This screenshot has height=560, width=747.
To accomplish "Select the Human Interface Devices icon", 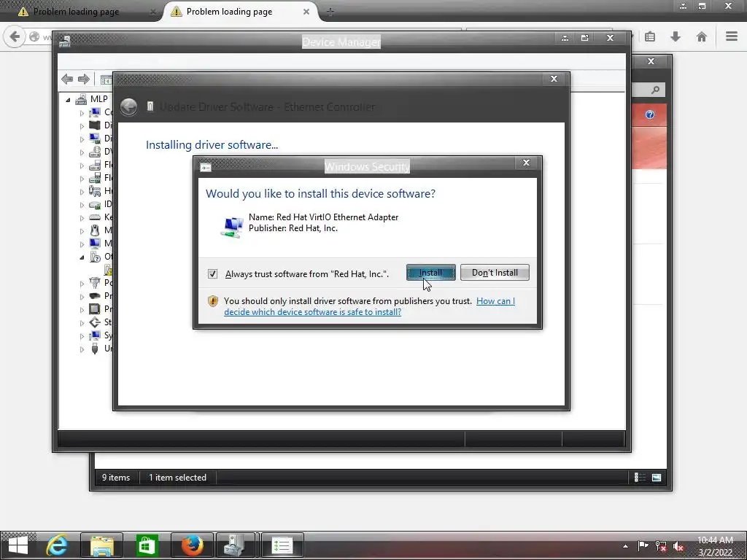I will point(95,191).
